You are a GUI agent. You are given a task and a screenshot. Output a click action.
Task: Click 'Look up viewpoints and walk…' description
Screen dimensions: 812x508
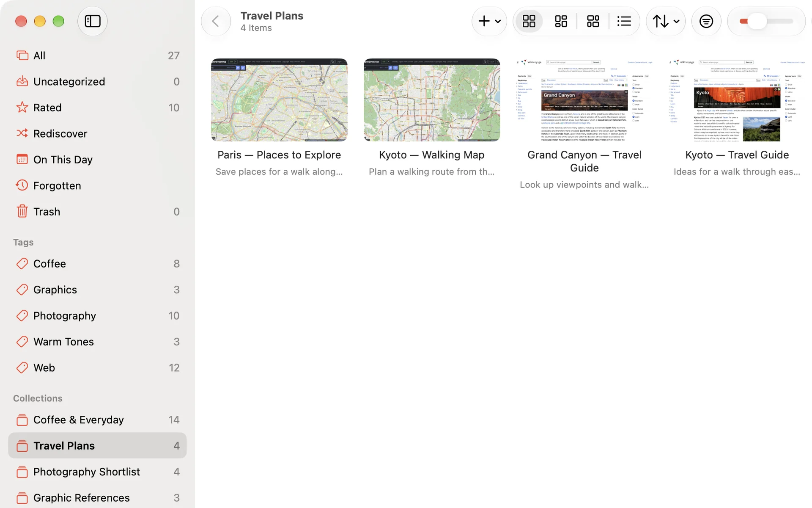(x=584, y=185)
